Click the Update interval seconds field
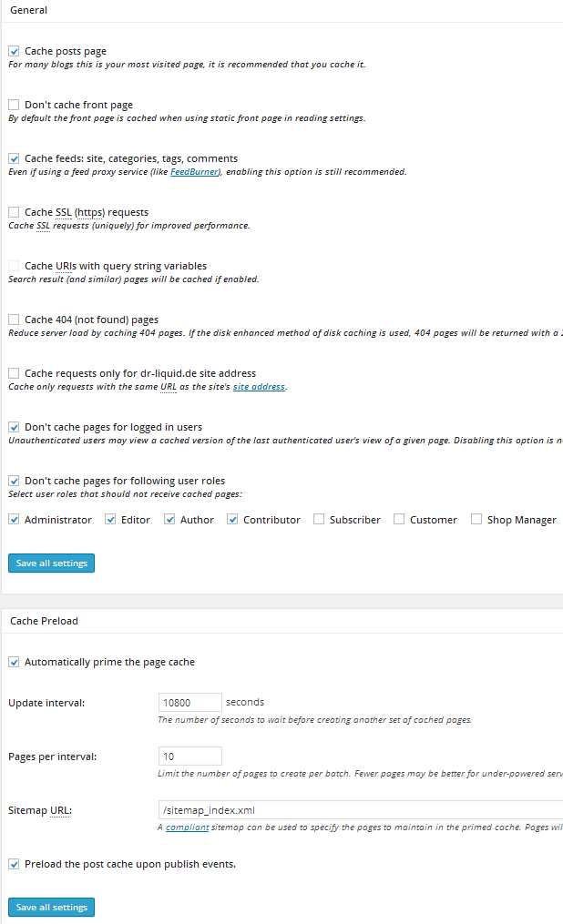563x924 pixels. tap(189, 703)
